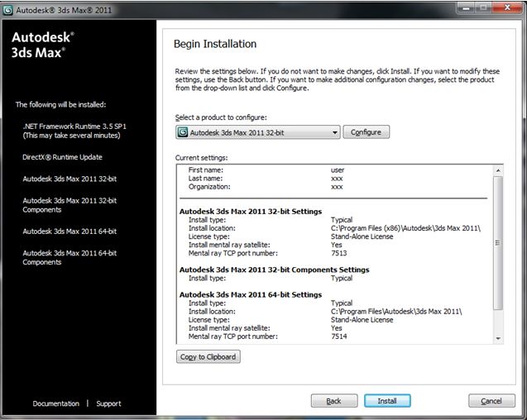Click the 3ds Max title bar icon
Image resolution: width=527 pixels, height=420 pixels.
tap(7, 10)
